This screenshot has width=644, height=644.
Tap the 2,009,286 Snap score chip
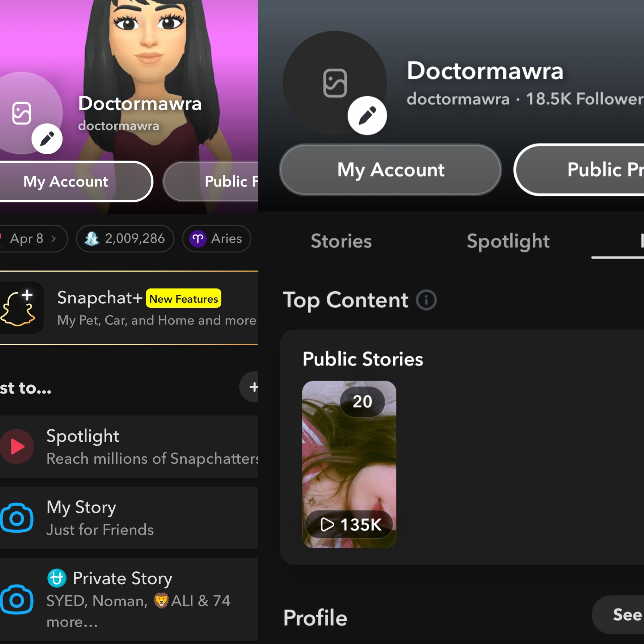point(125,239)
